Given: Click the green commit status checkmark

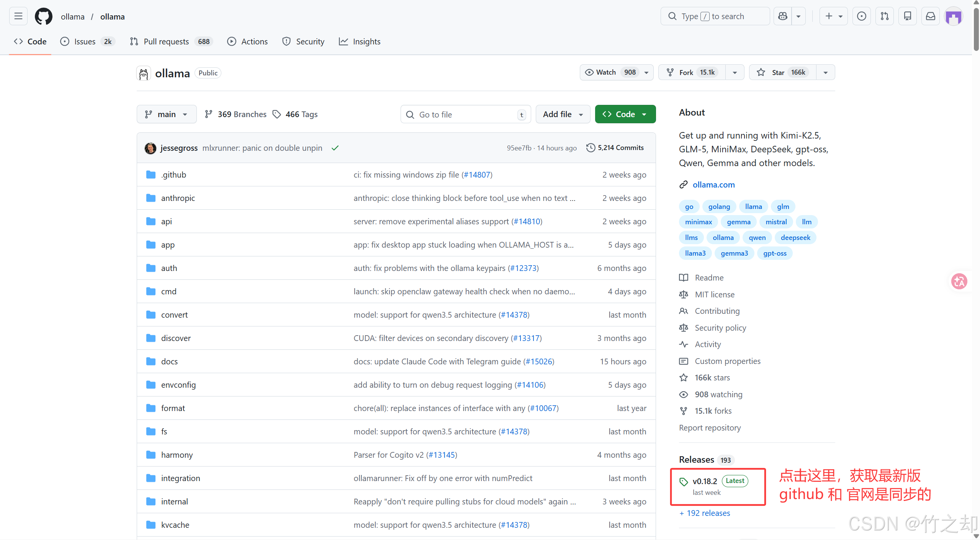Looking at the screenshot, I should (335, 148).
